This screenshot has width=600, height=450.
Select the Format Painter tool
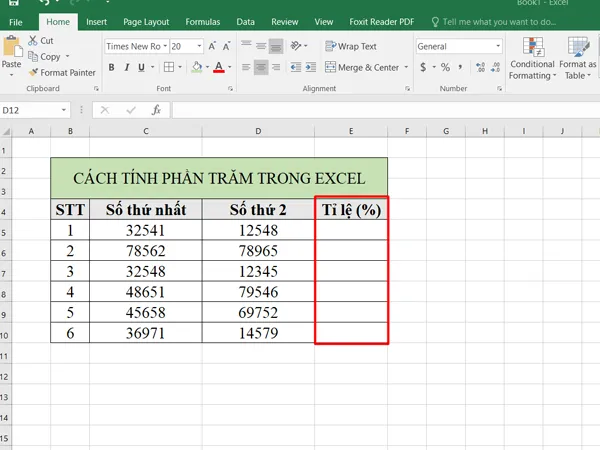pyautogui.click(x=62, y=73)
